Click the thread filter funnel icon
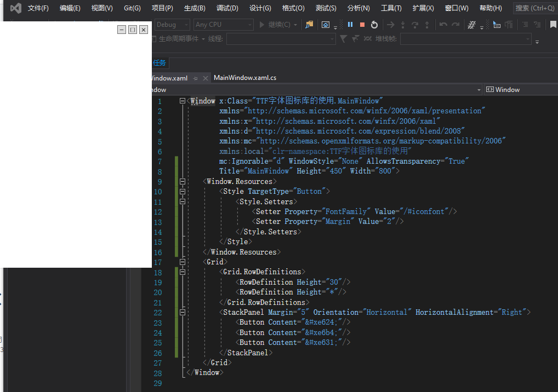Viewport: 558px width, 392px height. (x=344, y=38)
